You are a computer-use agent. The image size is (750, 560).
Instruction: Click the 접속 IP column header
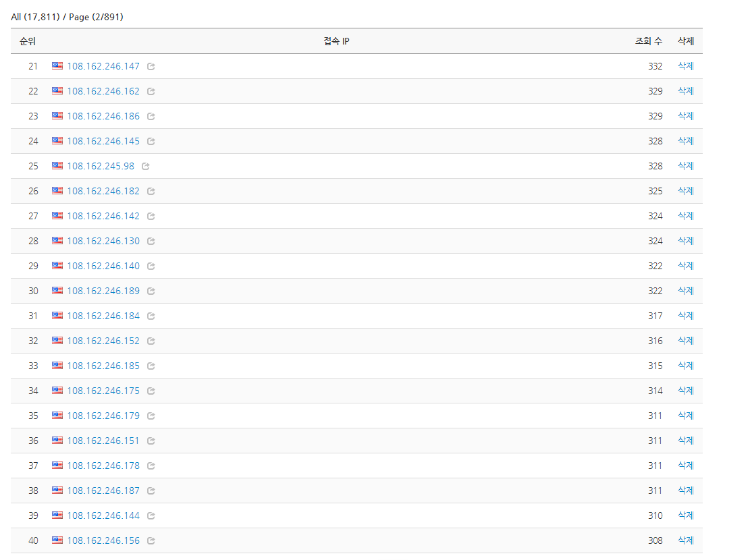click(x=336, y=41)
